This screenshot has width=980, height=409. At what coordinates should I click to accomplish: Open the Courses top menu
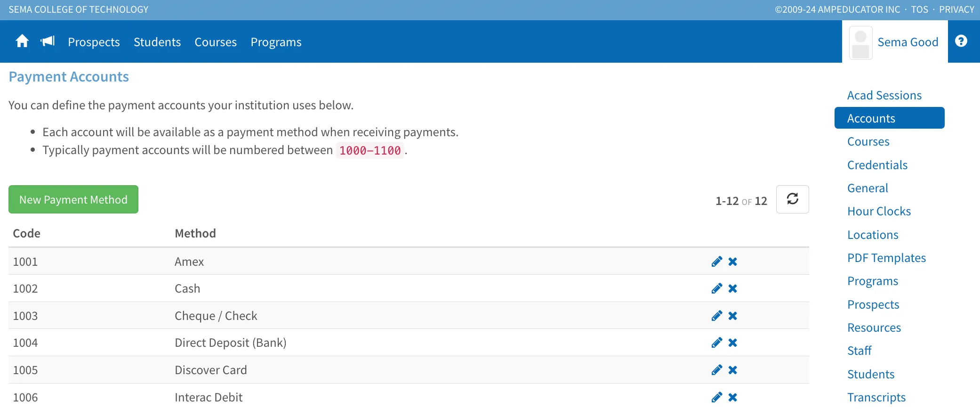pyautogui.click(x=216, y=42)
